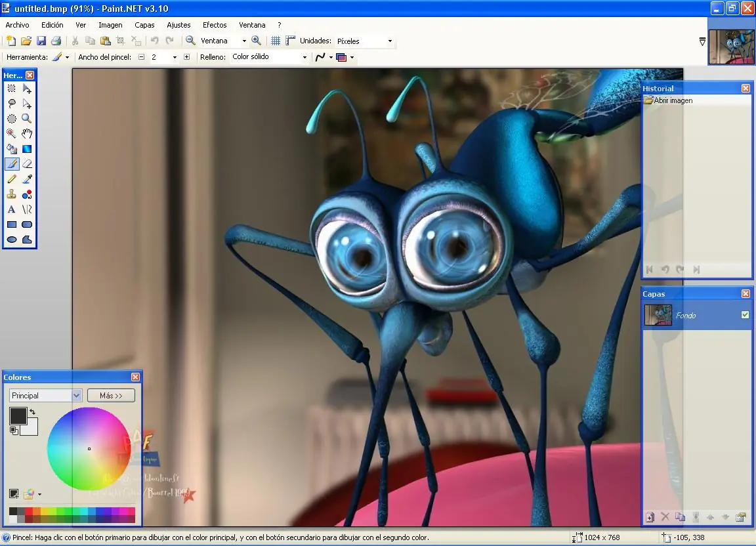Image resolution: width=756 pixels, height=546 pixels.
Task: Click the Zoom out toolbar icon
Action: coord(191,41)
